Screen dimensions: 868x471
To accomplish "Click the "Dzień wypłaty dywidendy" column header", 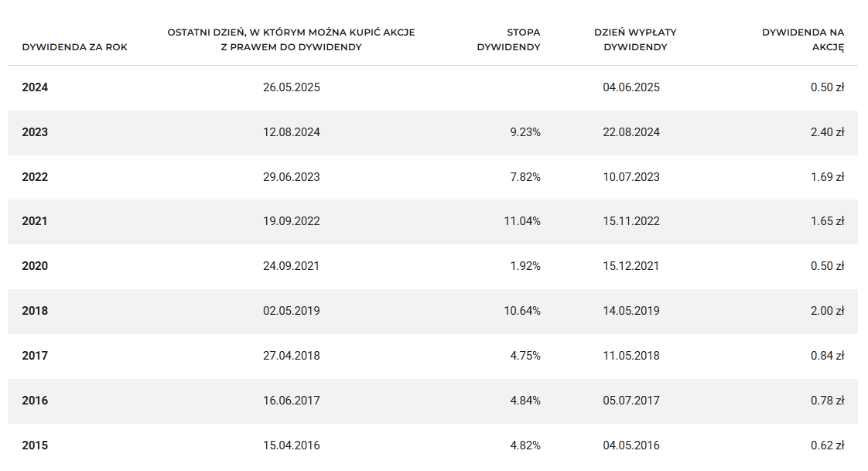I will 630,39.
